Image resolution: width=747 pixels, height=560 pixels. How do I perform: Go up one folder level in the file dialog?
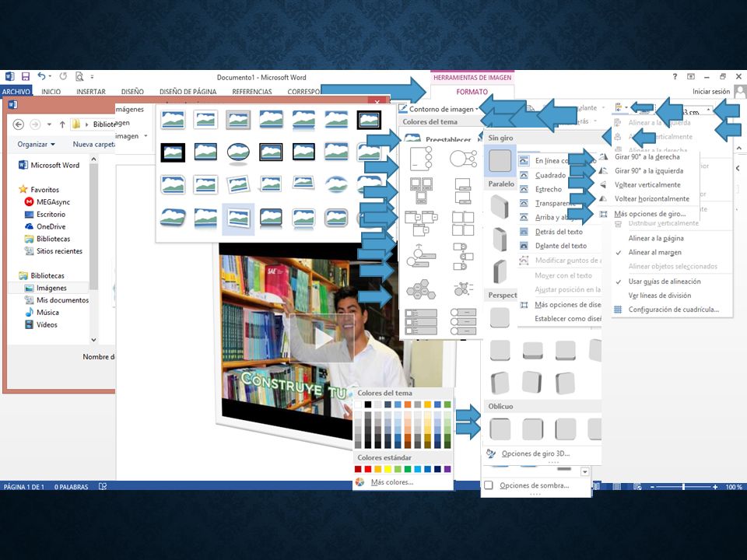(62, 124)
